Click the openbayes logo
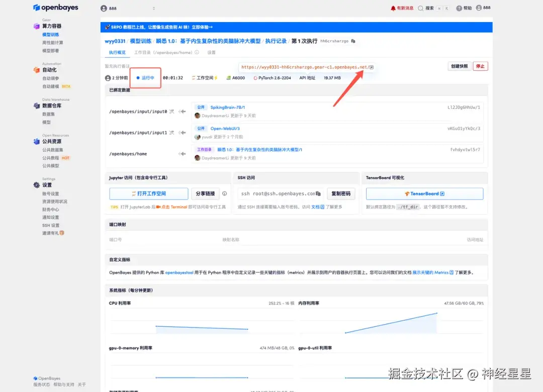Viewport: 543px width, 392px height. pyautogui.click(x=55, y=7)
